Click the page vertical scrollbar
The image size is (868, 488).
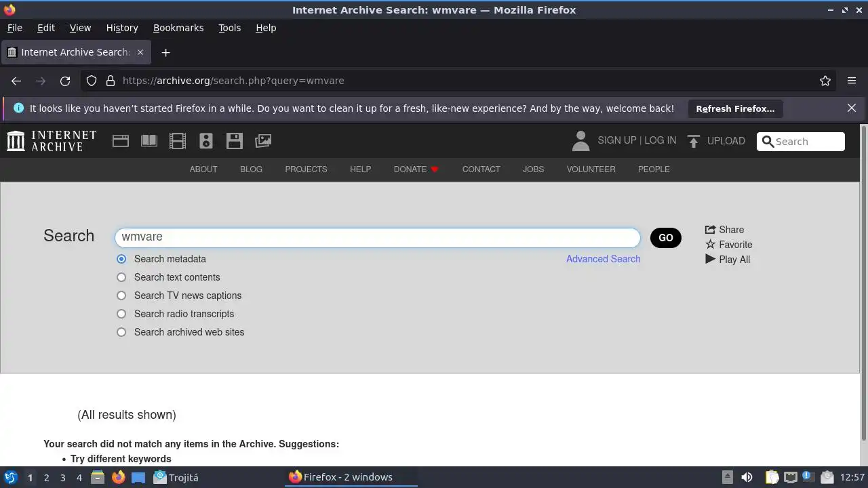863,283
